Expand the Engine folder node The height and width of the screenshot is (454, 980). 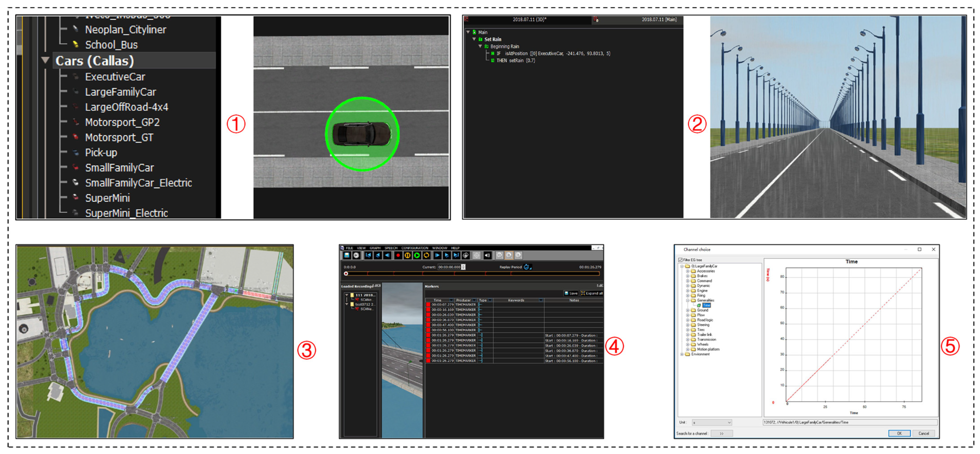688,291
